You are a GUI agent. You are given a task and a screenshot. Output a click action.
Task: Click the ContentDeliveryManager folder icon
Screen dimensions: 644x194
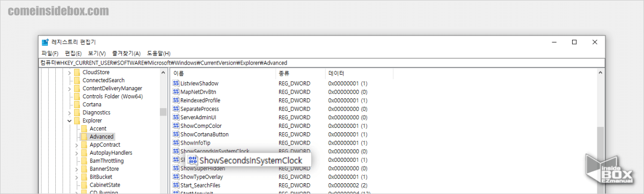[x=77, y=89]
